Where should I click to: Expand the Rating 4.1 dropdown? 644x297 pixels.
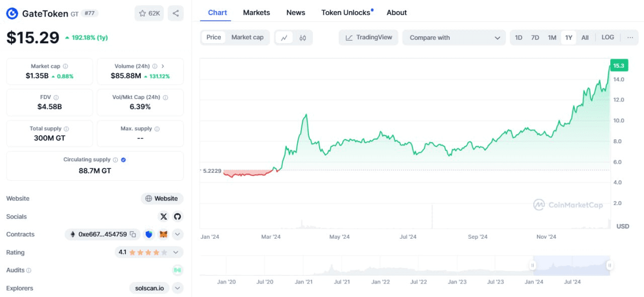click(176, 252)
